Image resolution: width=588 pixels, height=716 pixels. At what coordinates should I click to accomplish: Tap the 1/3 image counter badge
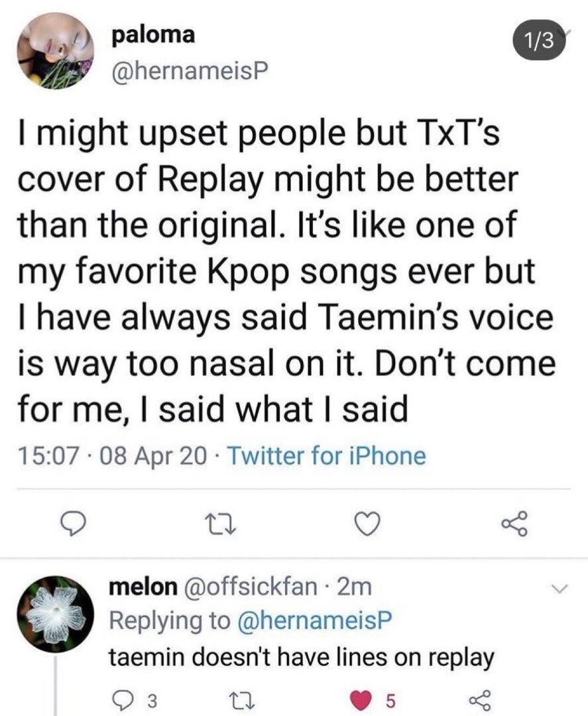tap(540, 41)
